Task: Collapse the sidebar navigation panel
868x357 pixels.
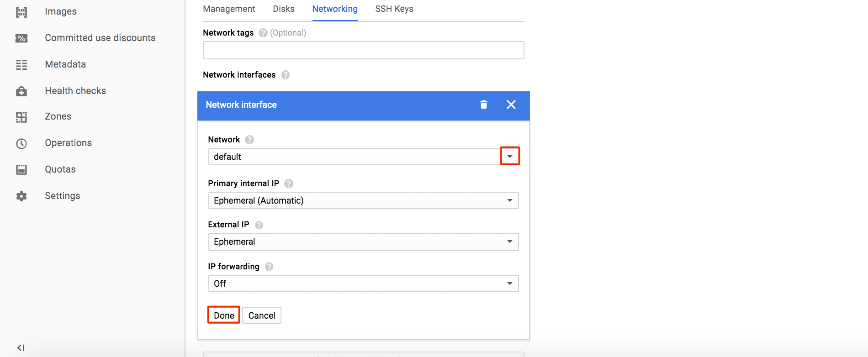Action: 21,347
